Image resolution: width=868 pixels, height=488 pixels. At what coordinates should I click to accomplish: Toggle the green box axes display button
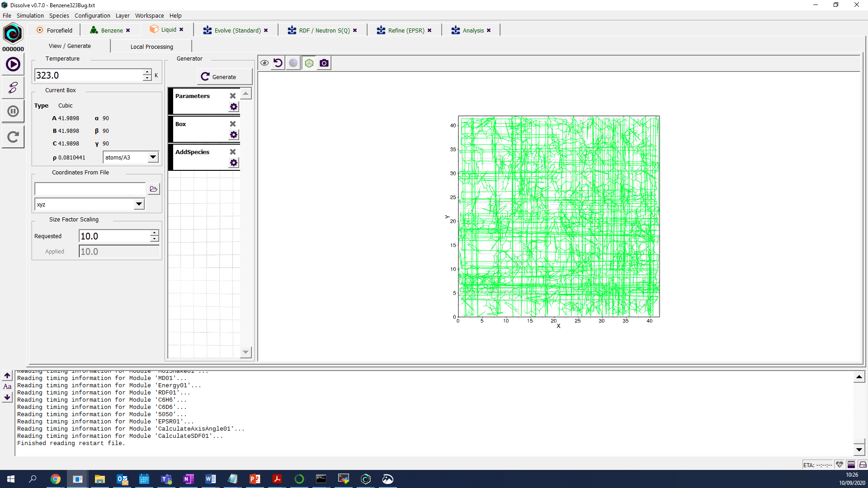click(309, 63)
